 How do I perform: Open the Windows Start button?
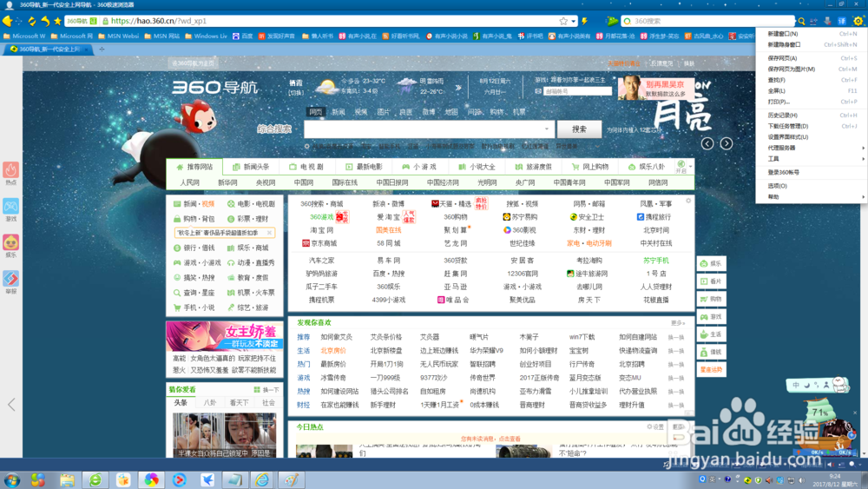tap(11, 479)
